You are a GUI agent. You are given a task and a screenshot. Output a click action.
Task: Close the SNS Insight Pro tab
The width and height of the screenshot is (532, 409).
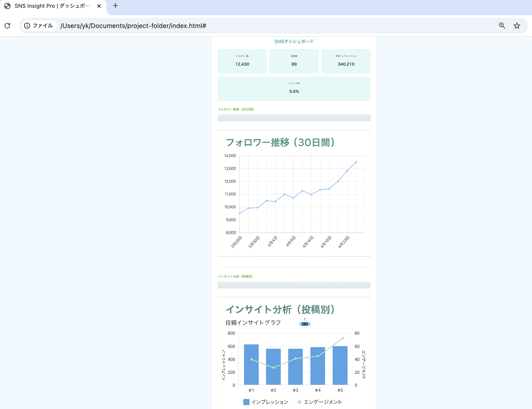(99, 6)
